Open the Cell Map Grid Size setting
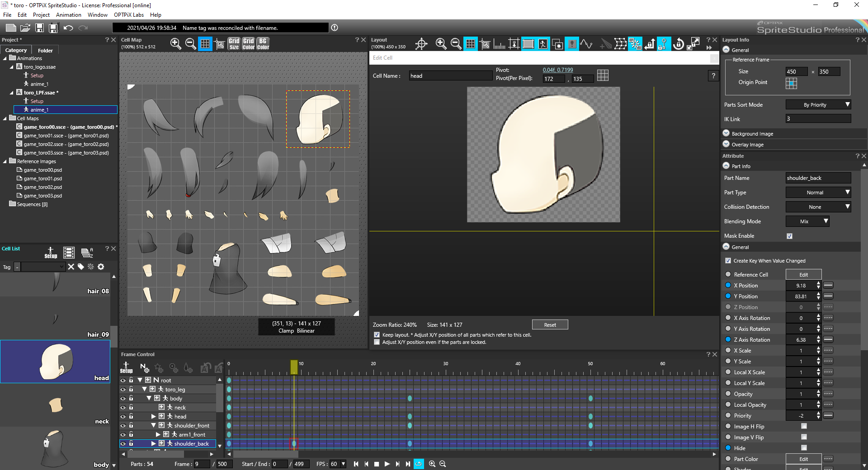 pyautogui.click(x=234, y=44)
